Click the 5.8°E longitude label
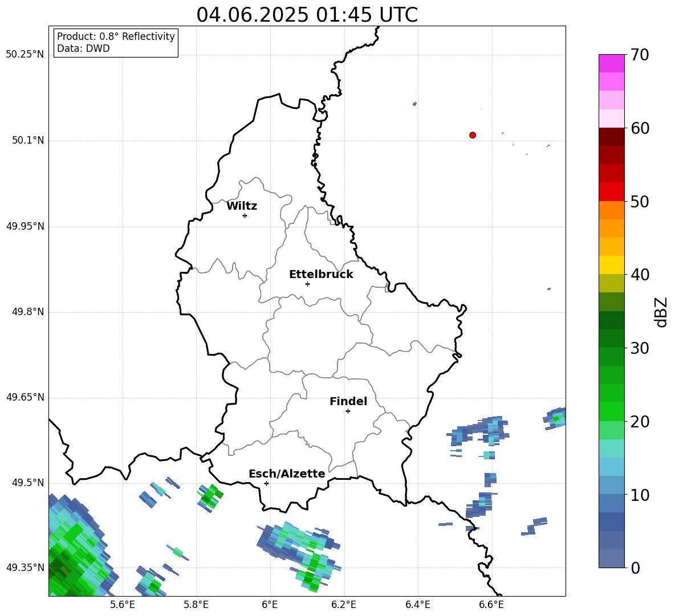The height and width of the screenshot is (616, 675). point(196,605)
